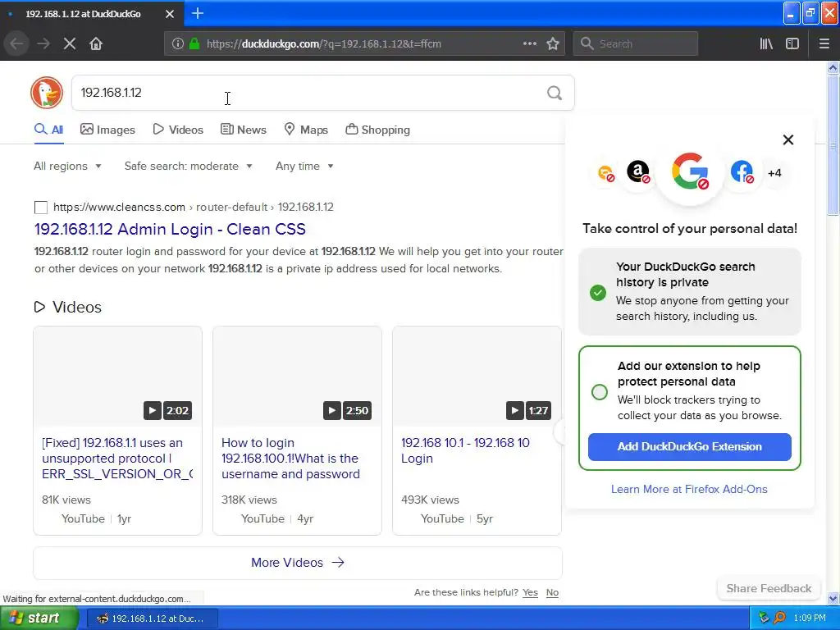Click the Firefox address bar URL
This screenshot has width=840, height=630.
324,44
